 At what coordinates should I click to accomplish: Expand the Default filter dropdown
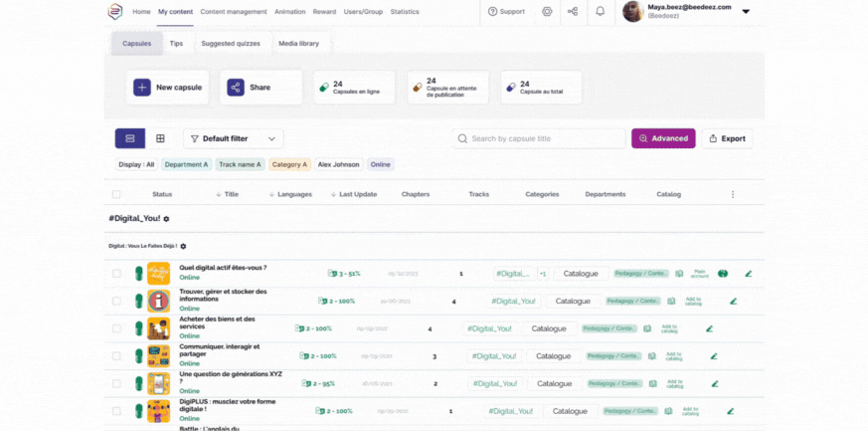pyautogui.click(x=233, y=138)
